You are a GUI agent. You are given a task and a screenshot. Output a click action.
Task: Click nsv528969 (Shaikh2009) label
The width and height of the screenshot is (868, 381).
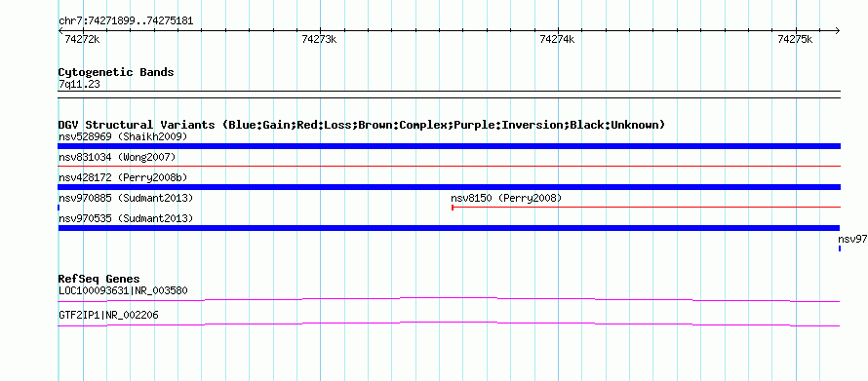click(x=123, y=136)
